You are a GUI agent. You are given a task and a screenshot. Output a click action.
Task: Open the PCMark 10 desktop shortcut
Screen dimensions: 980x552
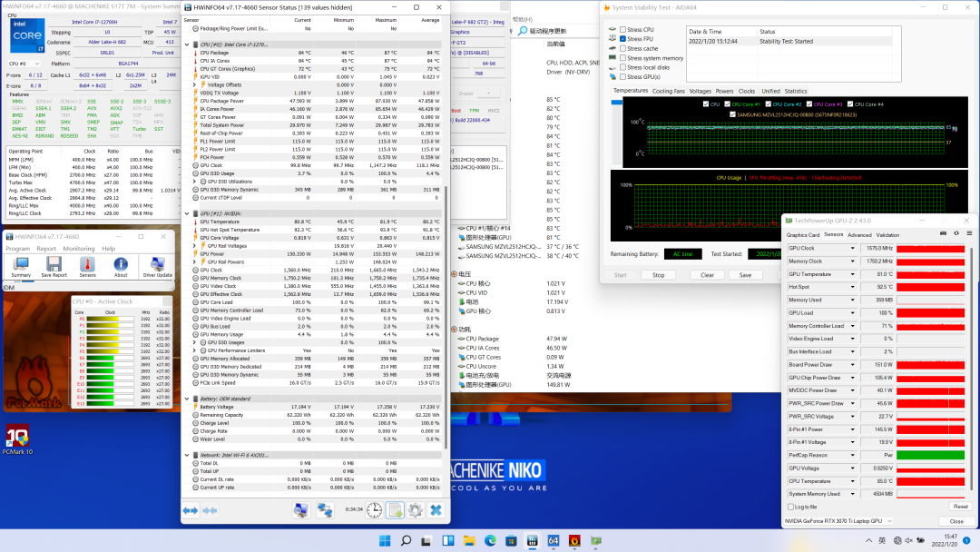17,436
